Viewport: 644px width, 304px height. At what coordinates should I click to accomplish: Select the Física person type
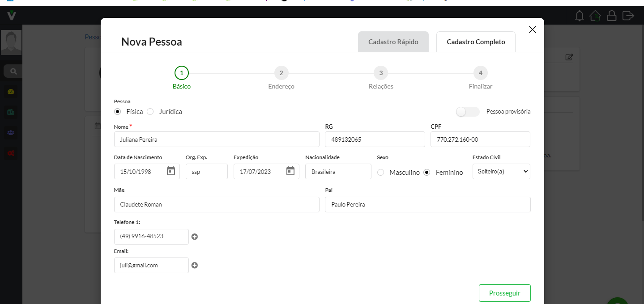118,112
